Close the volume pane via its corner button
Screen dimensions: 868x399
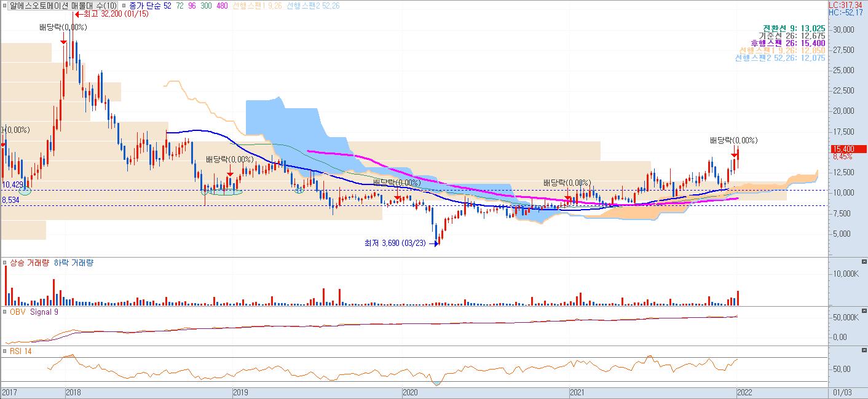[x=864, y=262]
